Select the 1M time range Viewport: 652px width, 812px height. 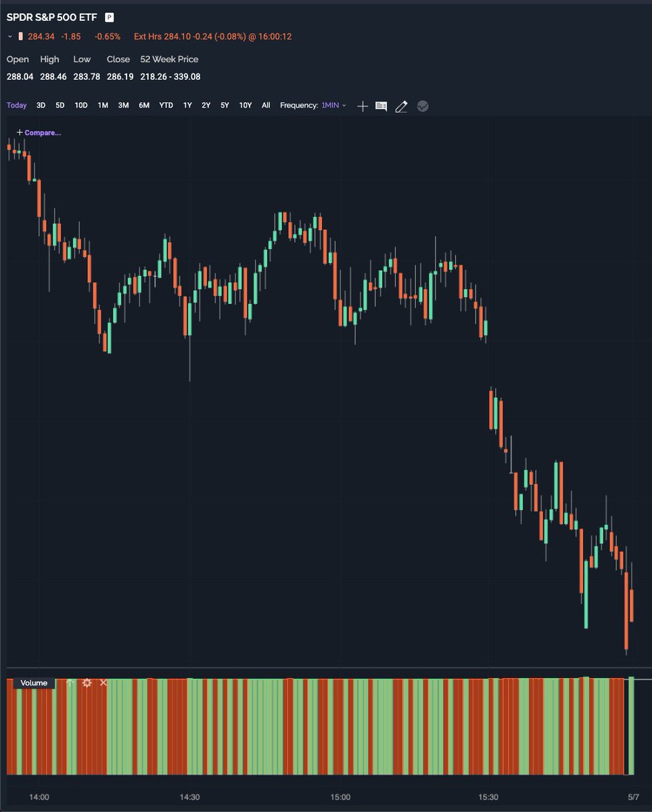pyautogui.click(x=103, y=106)
